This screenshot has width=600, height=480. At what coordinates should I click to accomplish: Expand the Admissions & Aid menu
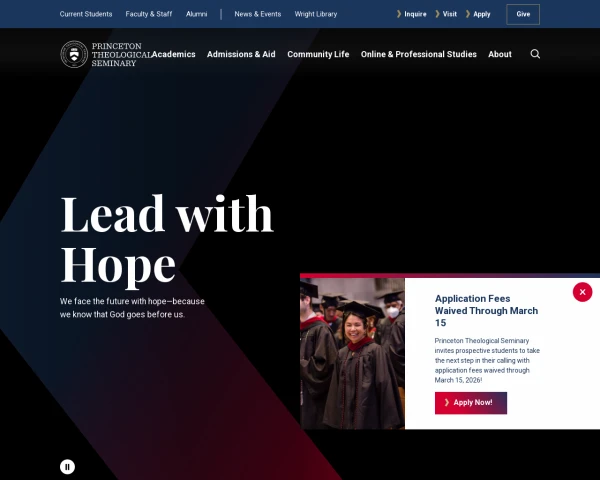pyautogui.click(x=241, y=54)
